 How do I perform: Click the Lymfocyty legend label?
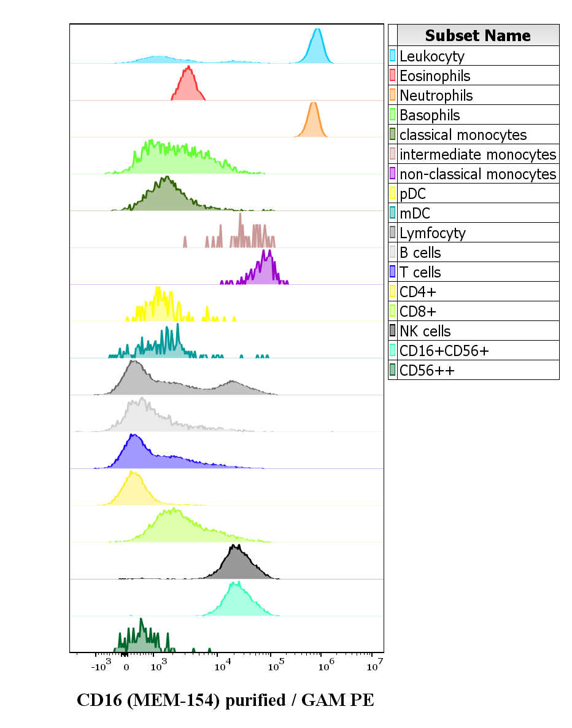432,233
